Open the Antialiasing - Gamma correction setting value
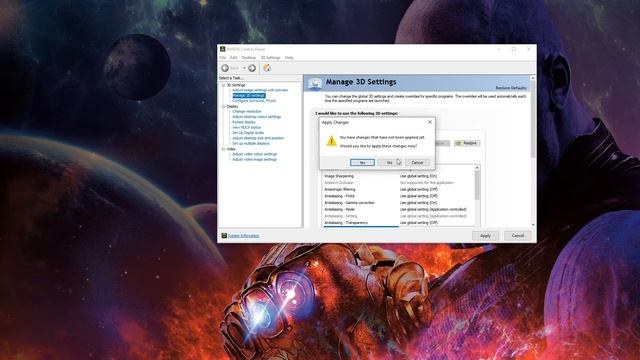Screen dimensions: 640x360 (x=418, y=203)
